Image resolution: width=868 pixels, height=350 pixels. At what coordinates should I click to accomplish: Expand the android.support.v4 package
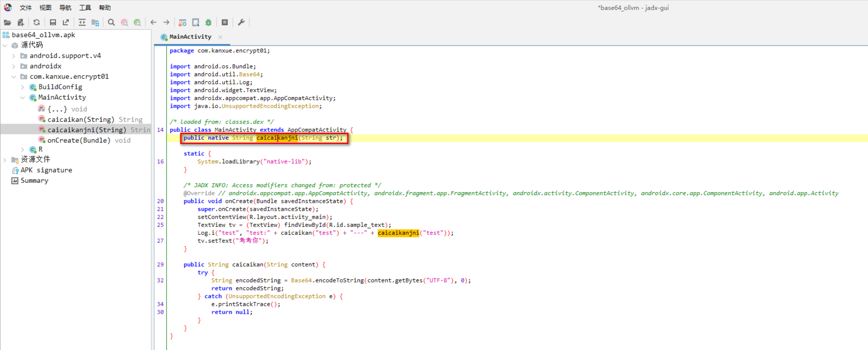[14, 56]
